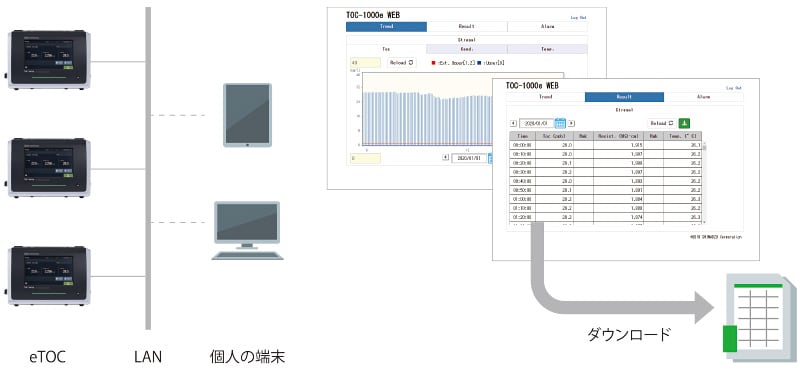Image resolution: width=800 pixels, height=370 pixels.
Task: Reload the Trend window chart
Action: click(401, 63)
